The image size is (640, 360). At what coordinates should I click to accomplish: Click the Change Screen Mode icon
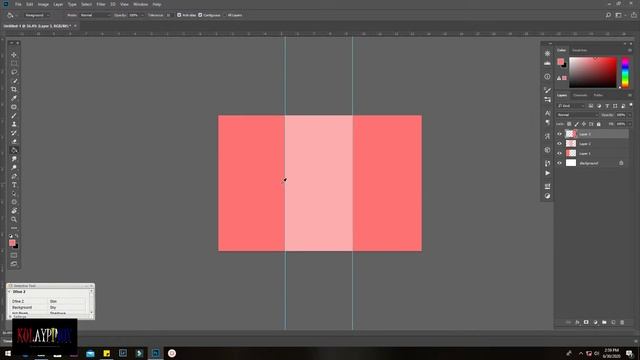point(14,264)
